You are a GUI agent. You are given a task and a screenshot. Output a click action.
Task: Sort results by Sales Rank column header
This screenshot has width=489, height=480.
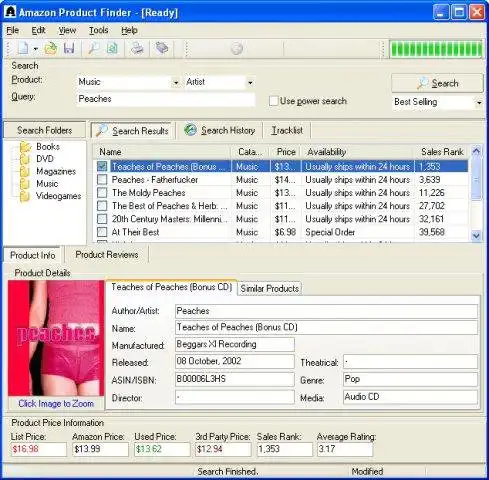coord(442,152)
